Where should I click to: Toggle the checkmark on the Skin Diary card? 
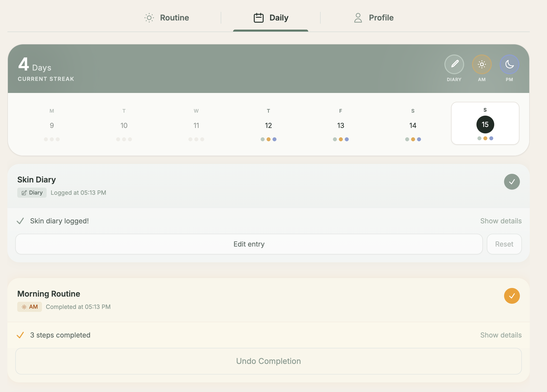(512, 182)
